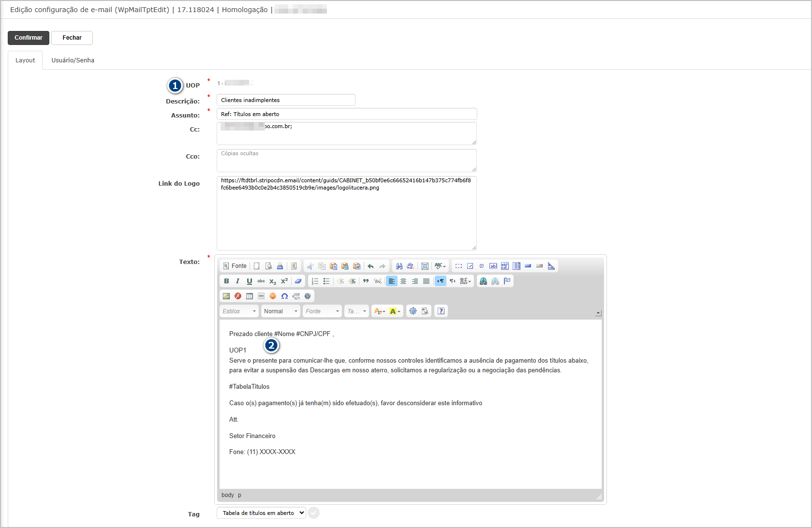
Task: Open the Normal paragraph format dropdown
Action: [281, 311]
